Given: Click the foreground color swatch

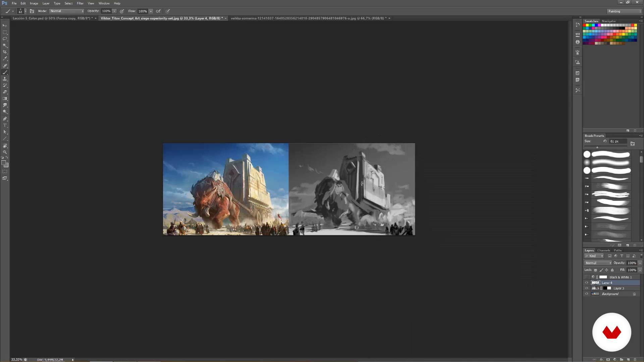Looking at the screenshot, I should coord(4,163).
